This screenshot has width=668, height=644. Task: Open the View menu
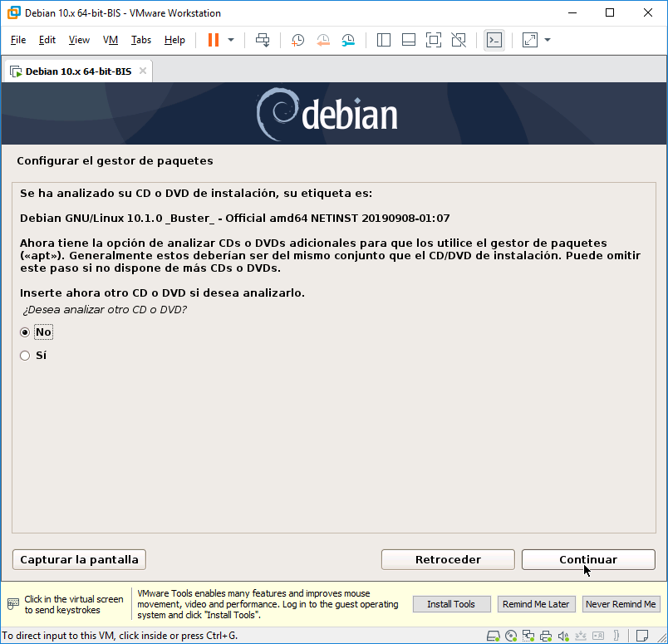[79, 40]
